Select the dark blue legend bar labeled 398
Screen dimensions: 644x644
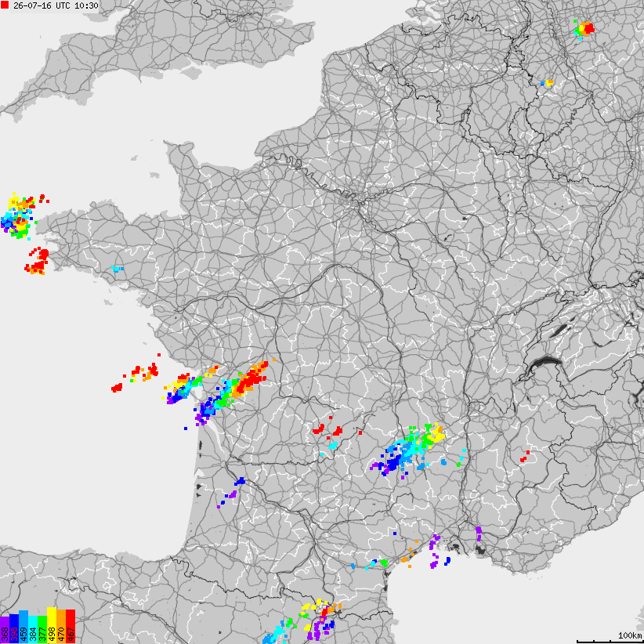tap(14, 628)
